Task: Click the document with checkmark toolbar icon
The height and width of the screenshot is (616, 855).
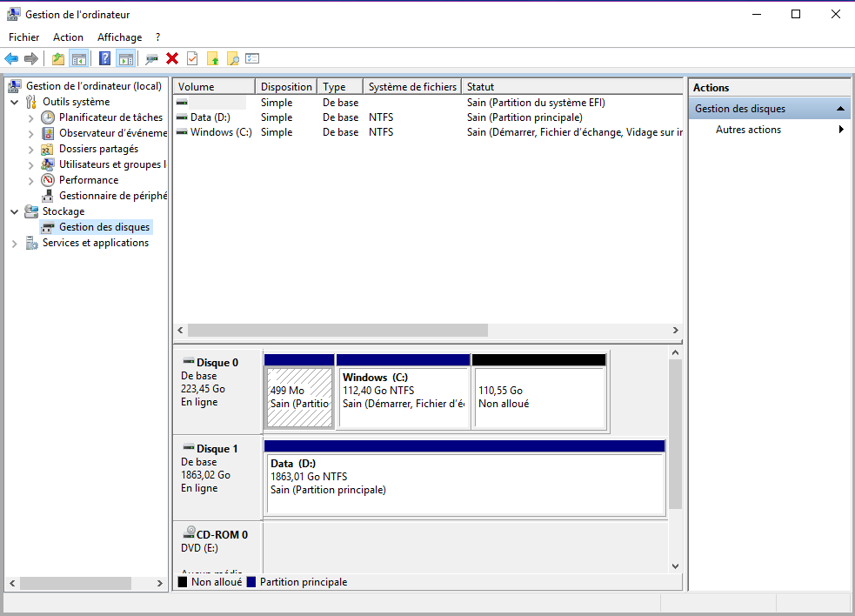Action: pos(192,58)
